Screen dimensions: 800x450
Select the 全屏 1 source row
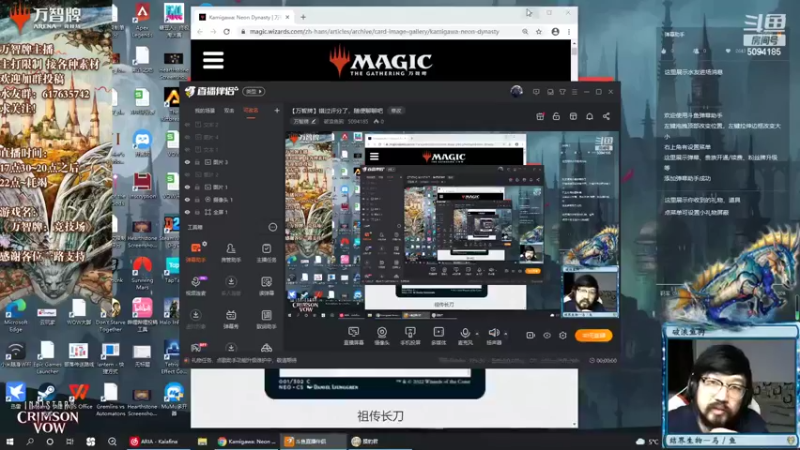tap(232, 212)
